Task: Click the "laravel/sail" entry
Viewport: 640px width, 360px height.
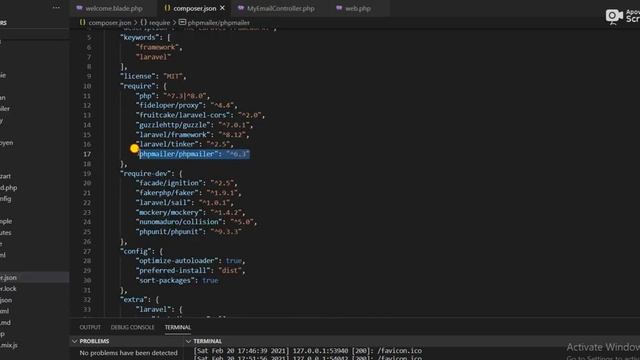Action: 184,202
